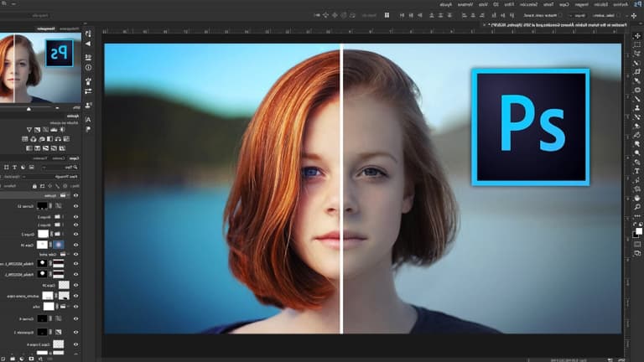This screenshot has width=644, height=362.
Task: Toggle visibility of Capa 14 layer
Action: click(75, 245)
